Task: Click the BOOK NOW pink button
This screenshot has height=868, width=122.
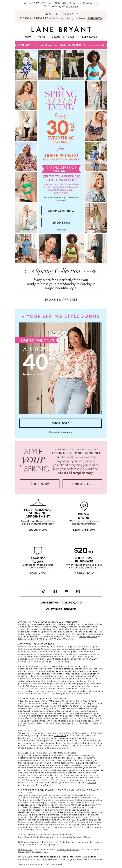Action: [x=39, y=484]
